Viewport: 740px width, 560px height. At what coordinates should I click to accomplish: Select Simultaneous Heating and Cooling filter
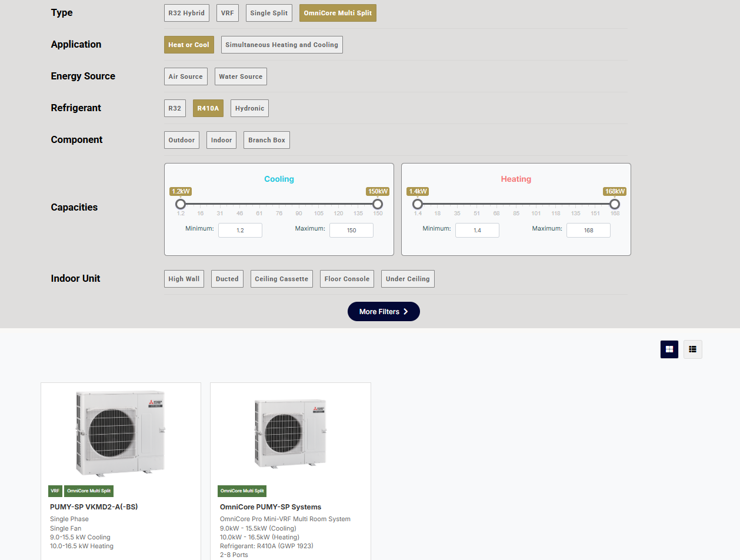282,45
